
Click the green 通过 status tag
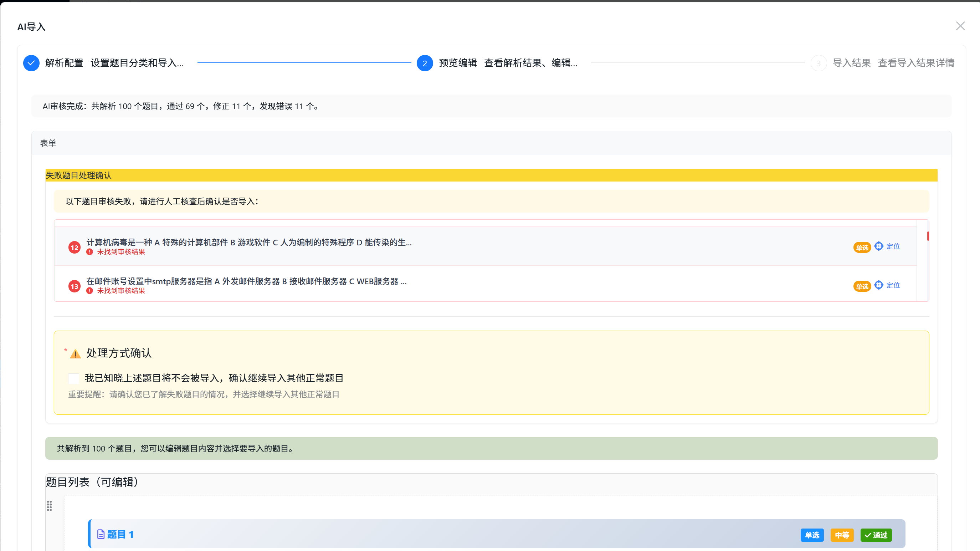pos(876,535)
